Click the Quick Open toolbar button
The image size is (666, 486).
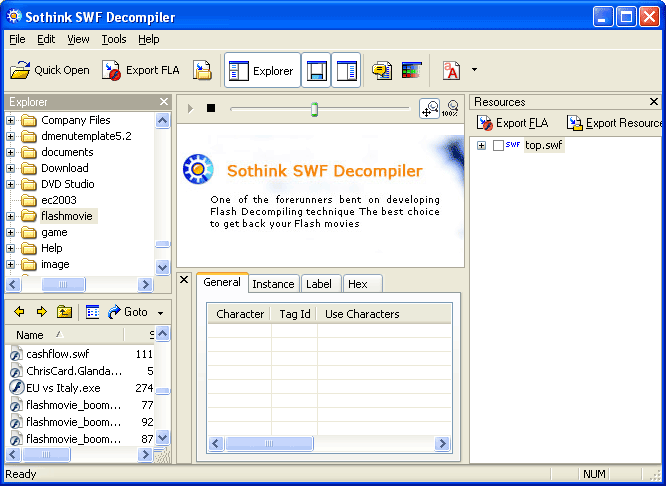pos(50,70)
